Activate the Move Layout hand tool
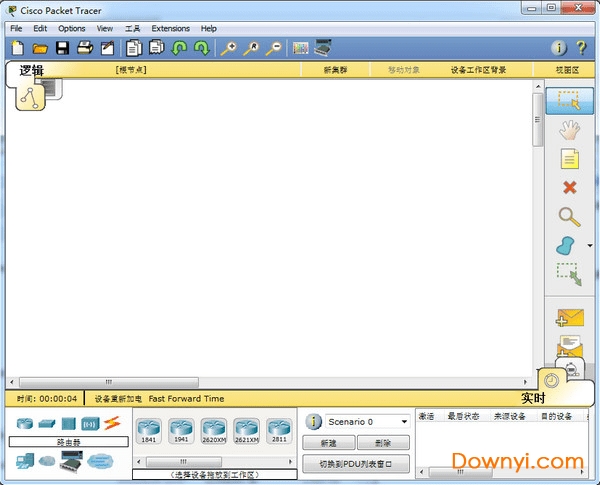This screenshot has height=485, width=600. pyautogui.click(x=569, y=129)
